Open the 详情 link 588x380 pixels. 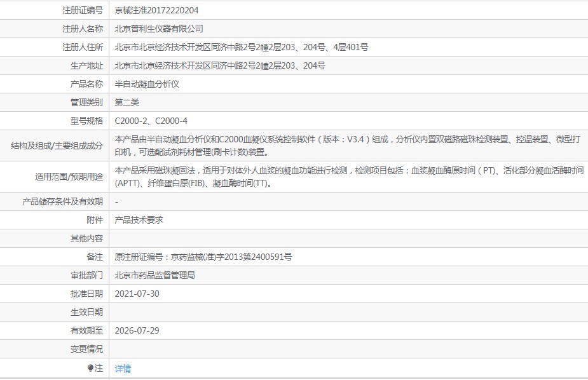click(x=123, y=369)
